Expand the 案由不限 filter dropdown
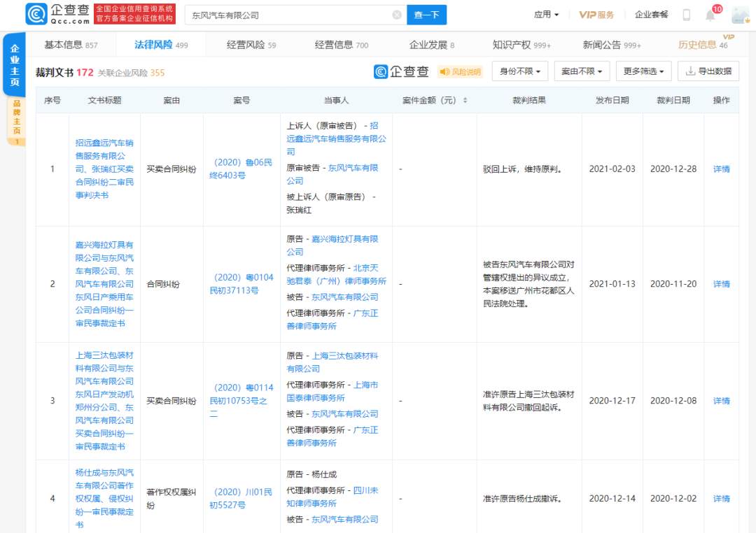Viewport: 756px width, 533px height. coord(582,71)
